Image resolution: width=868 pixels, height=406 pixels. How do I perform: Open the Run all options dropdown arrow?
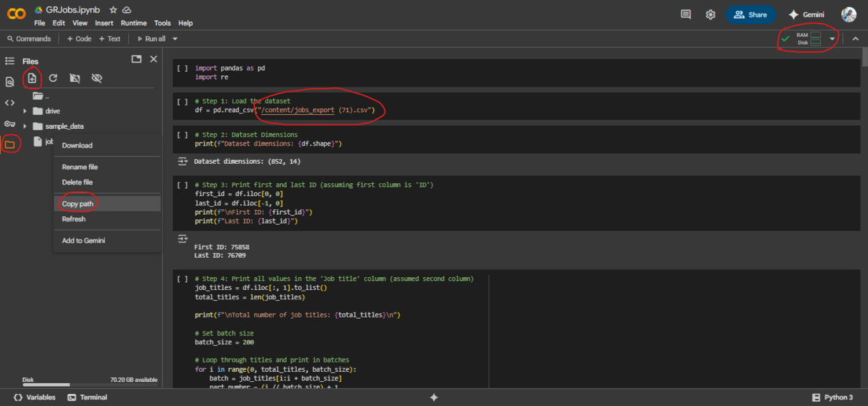click(x=175, y=39)
